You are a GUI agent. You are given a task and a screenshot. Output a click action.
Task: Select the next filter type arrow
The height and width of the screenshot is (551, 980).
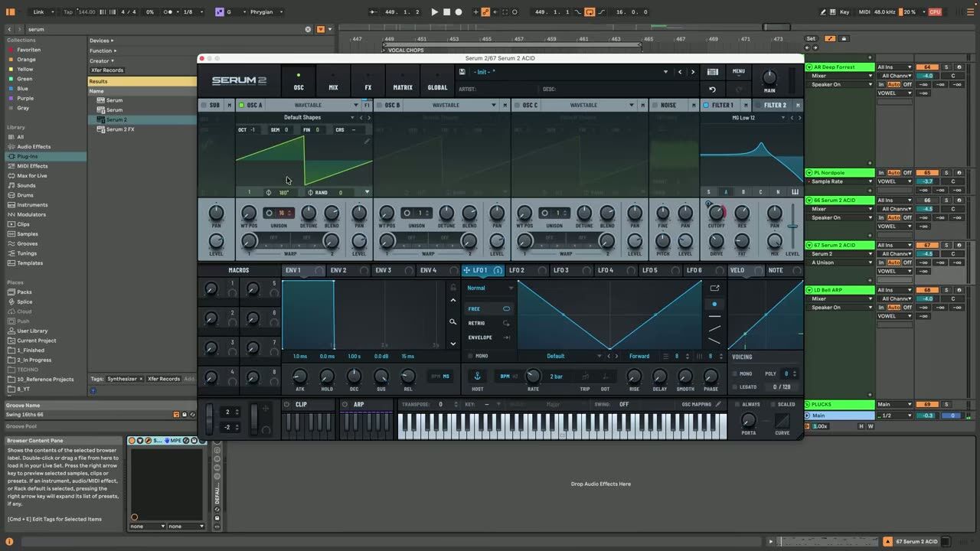[x=799, y=118]
